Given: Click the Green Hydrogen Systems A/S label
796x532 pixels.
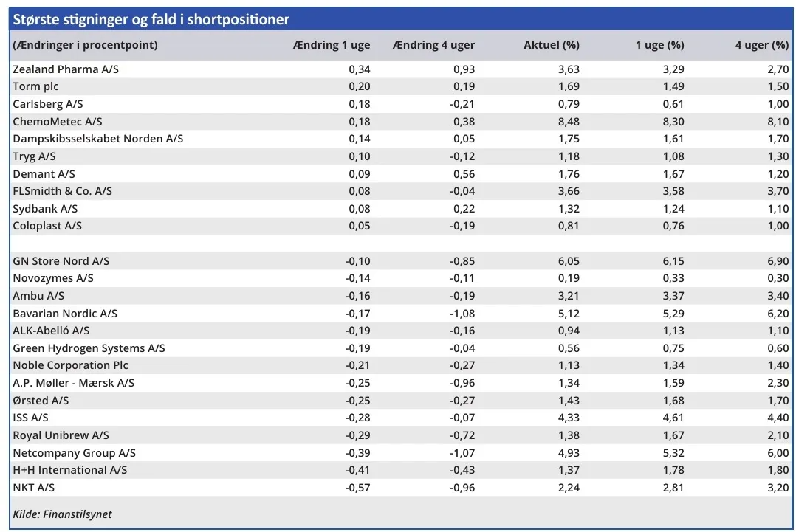Looking at the screenshot, I should 89,348.
